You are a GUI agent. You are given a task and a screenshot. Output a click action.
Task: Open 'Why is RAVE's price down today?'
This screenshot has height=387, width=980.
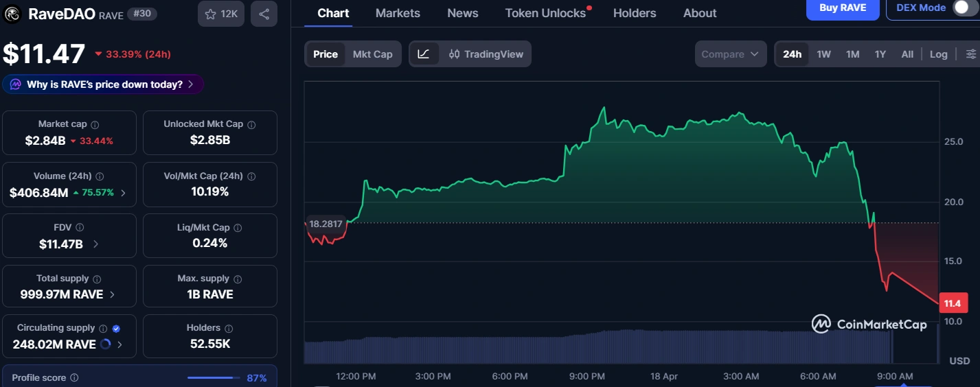tap(102, 84)
